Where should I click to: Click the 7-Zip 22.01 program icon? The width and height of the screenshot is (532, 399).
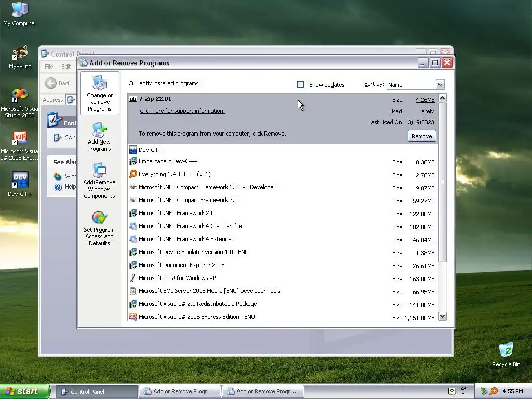tap(133, 99)
